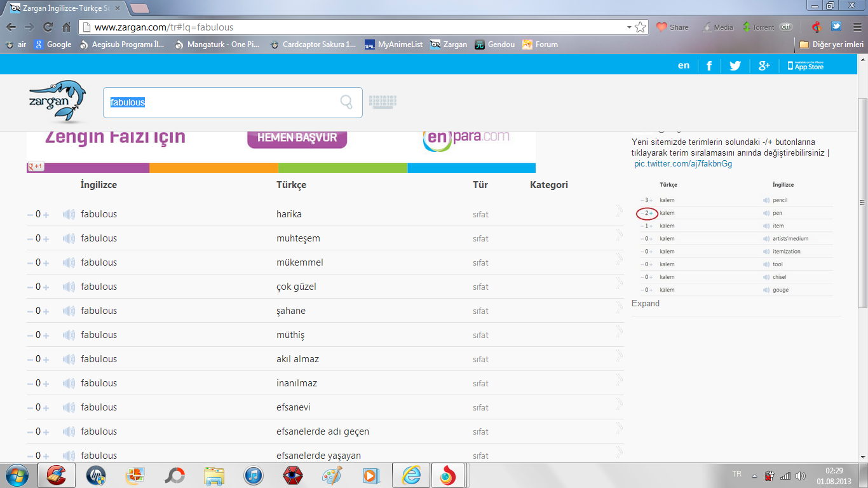
Task: Open a new browser tab
Action: point(139,8)
